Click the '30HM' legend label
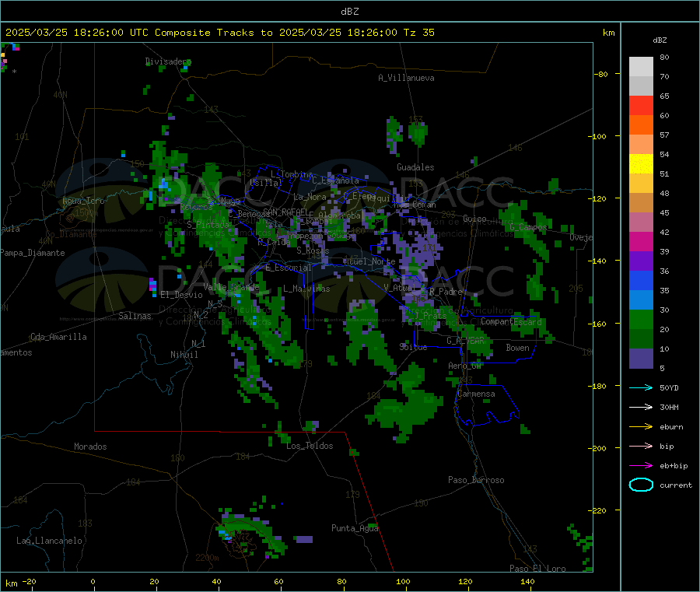This screenshot has height=592, width=700. click(x=669, y=407)
